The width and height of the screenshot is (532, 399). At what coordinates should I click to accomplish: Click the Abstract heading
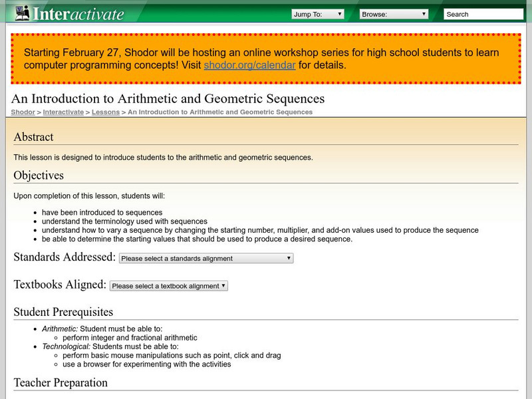pyautogui.click(x=34, y=137)
